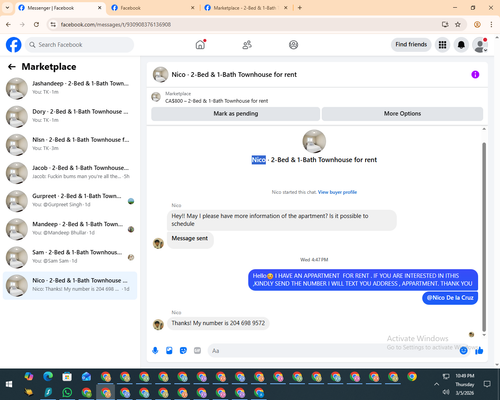Open the Mandeep conversation
This screenshot has width=500, height=400.
pos(70,229)
